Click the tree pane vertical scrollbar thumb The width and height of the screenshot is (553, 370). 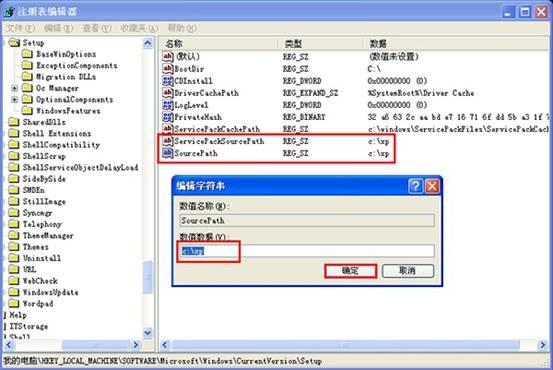click(x=148, y=277)
